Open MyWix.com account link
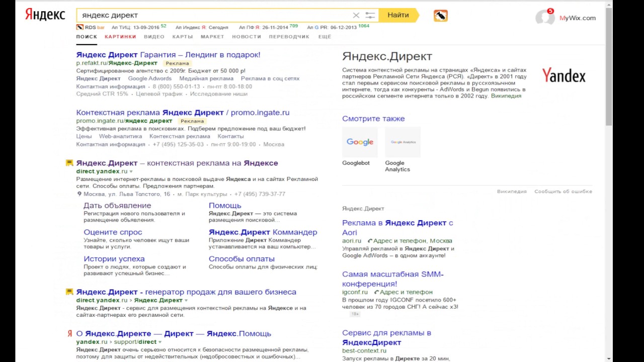644x362 pixels. 578,18
